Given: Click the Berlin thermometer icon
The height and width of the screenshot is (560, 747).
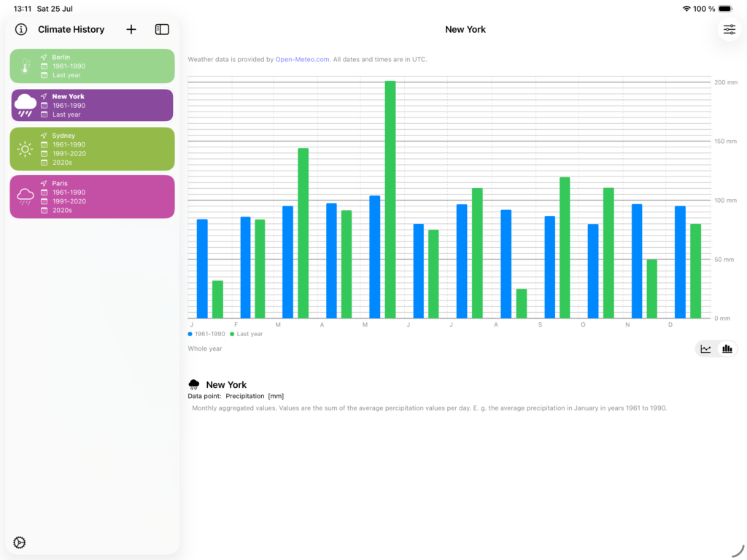Looking at the screenshot, I should pos(26,66).
